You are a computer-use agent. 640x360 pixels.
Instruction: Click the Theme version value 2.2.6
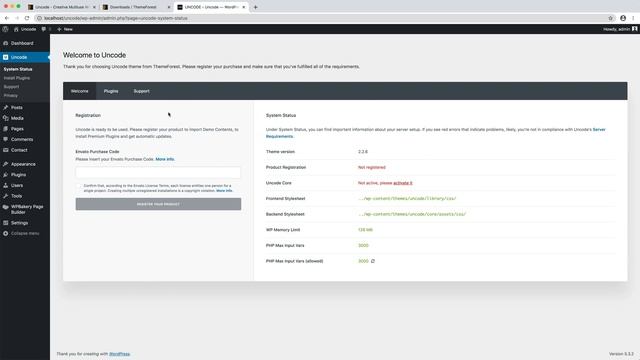tap(363, 152)
